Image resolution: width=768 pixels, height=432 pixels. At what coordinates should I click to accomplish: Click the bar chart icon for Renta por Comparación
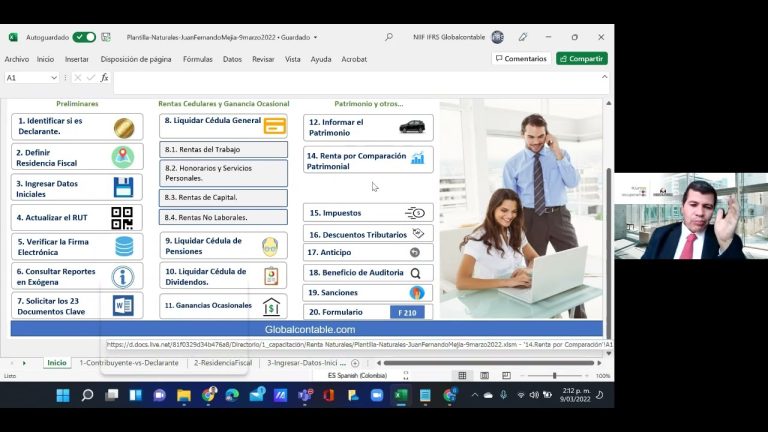418,158
